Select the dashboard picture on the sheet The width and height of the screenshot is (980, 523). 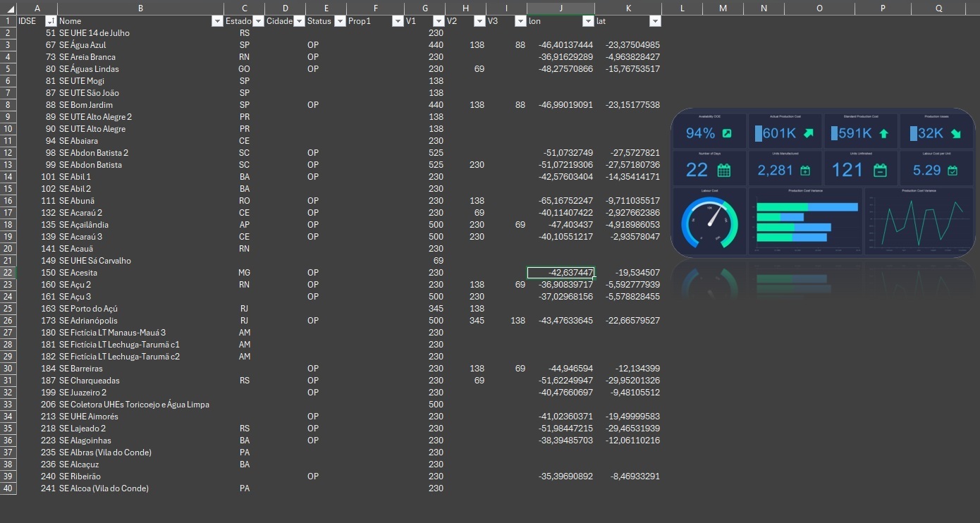823,183
